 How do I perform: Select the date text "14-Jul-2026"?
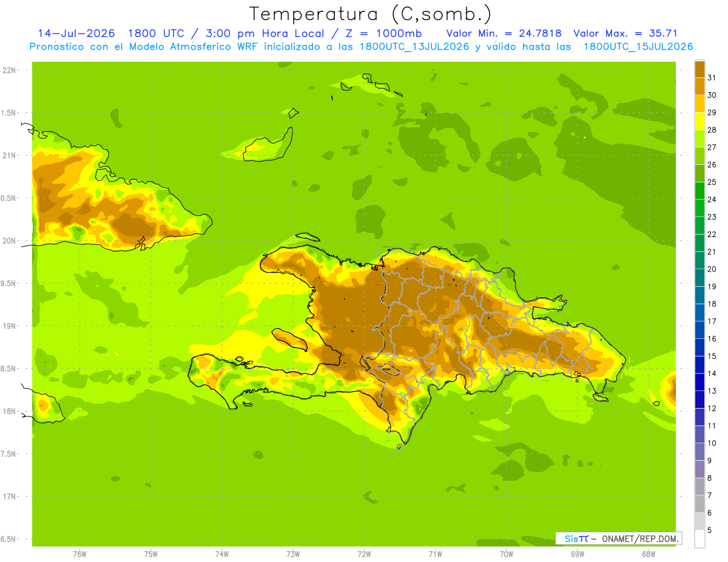(76, 33)
